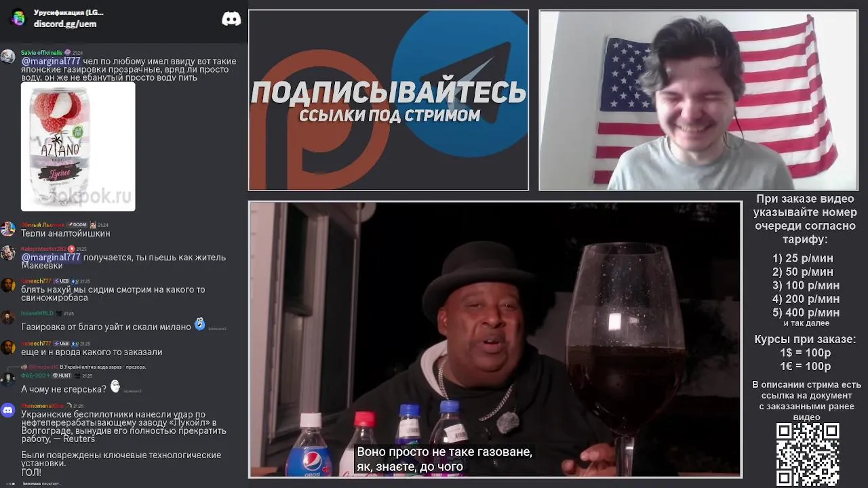Click 'В описании стрима есть ссылка' note

806,401
